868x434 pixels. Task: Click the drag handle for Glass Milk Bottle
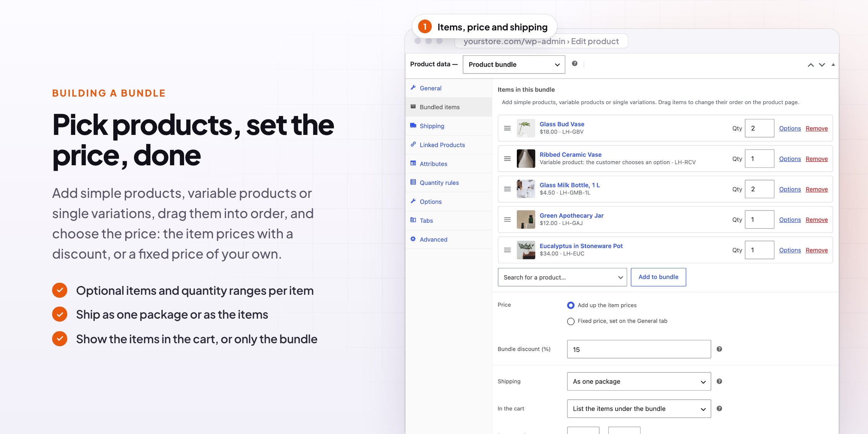507,189
